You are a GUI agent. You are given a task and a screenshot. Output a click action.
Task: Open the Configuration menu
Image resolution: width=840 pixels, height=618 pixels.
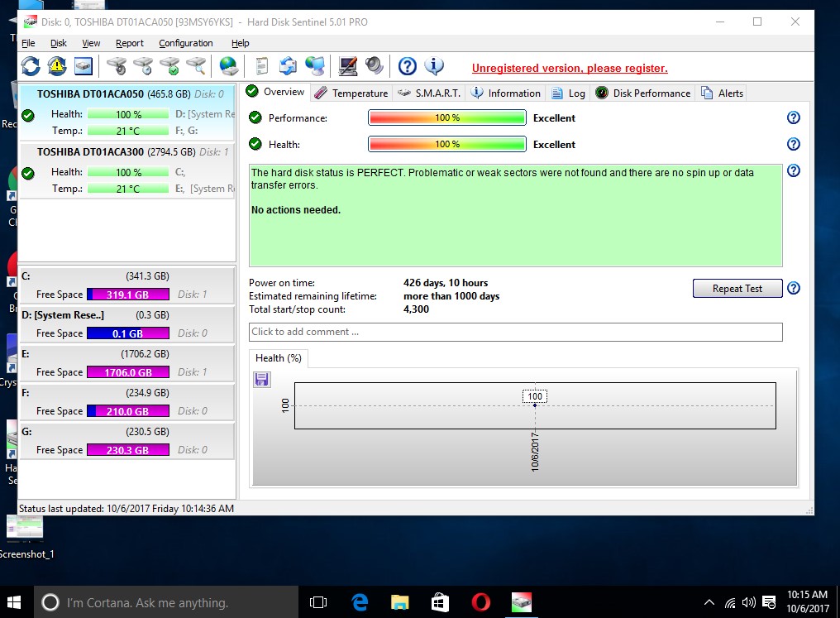click(x=186, y=43)
